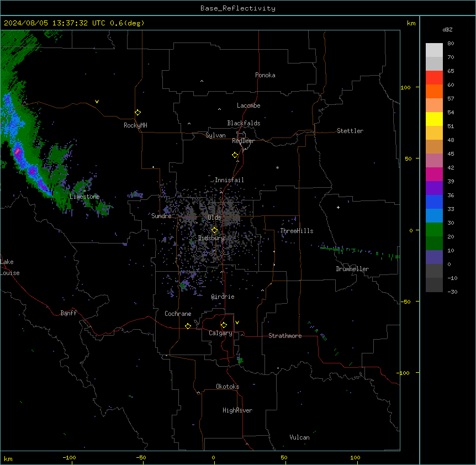The width and height of the screenshot is (476, 465).
Task: Click the Banff town label
Action: coord(68,313)
